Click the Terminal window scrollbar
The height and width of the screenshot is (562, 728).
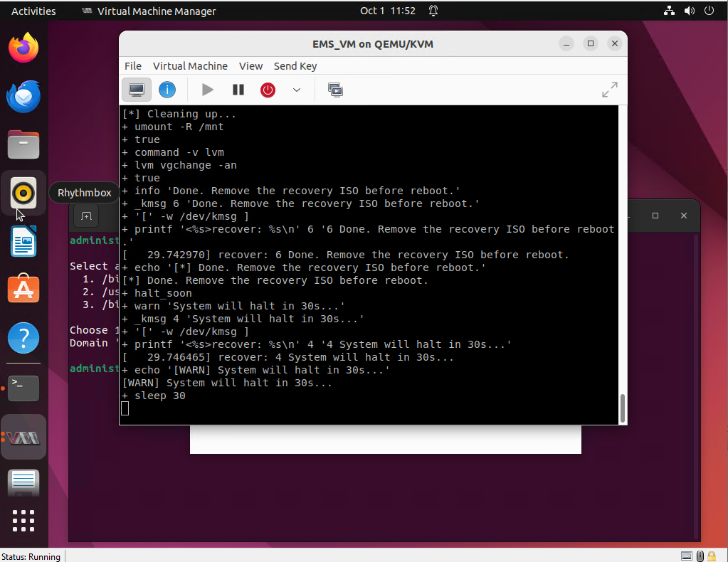[x=695, y=385]
